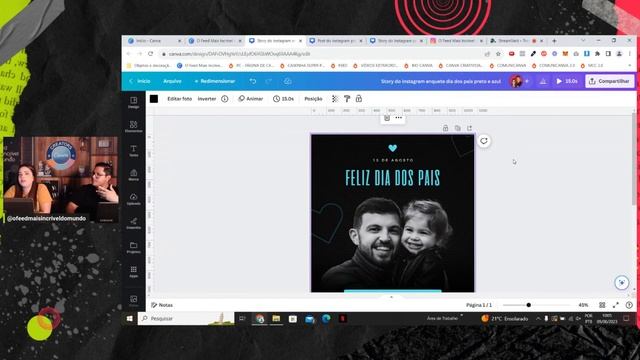Lock the page using padlock above page

[445, 128]
